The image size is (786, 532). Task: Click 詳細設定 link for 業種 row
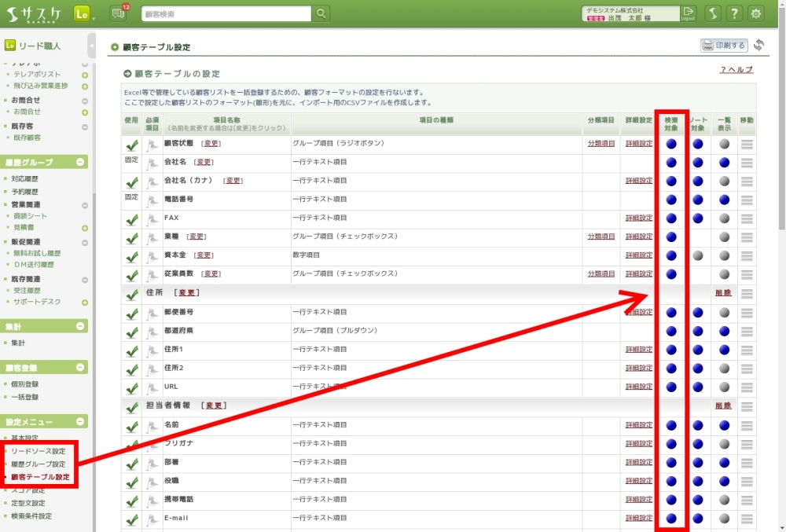(639, 237)
